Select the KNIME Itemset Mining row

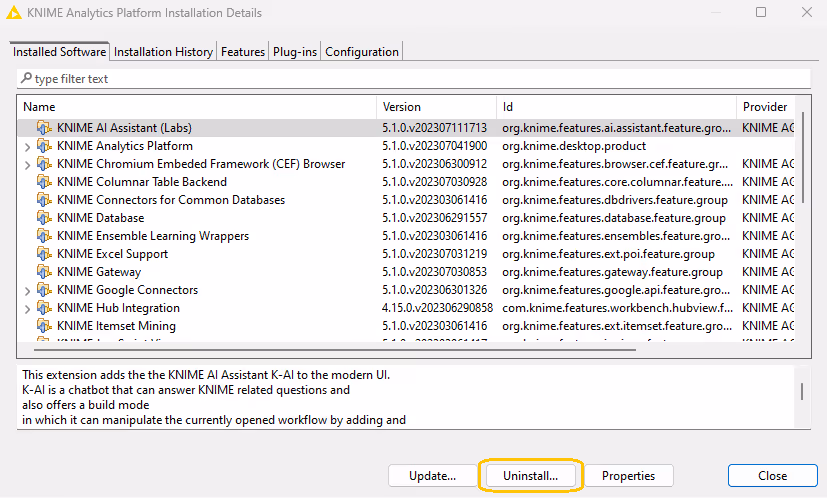click(406, 325)
